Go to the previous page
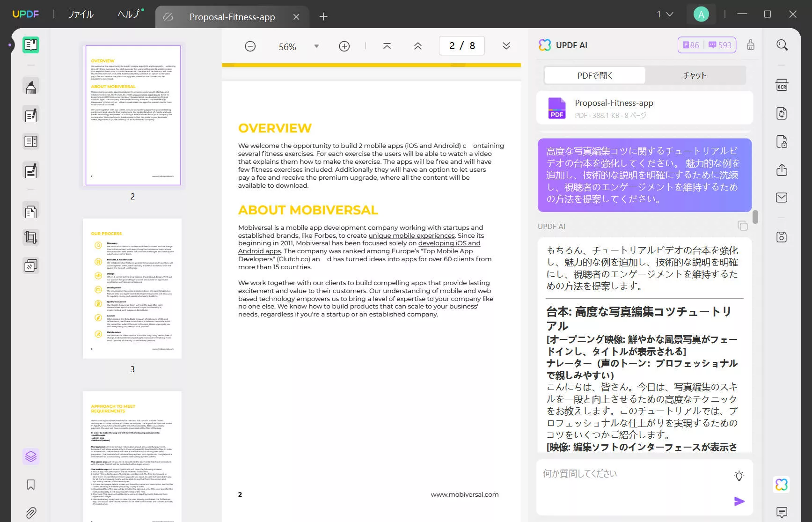The image size is (812, 522). (418, 46)
